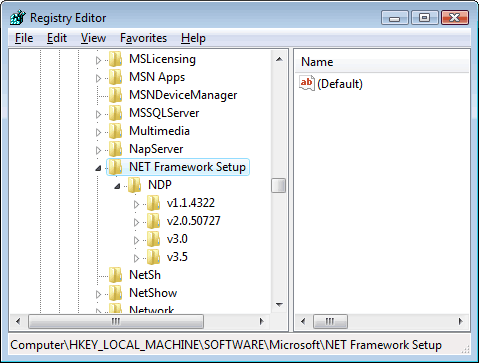
Task: Expand the v1.1.4322 key
Action: pyautogui.click(x=136, y=204)
